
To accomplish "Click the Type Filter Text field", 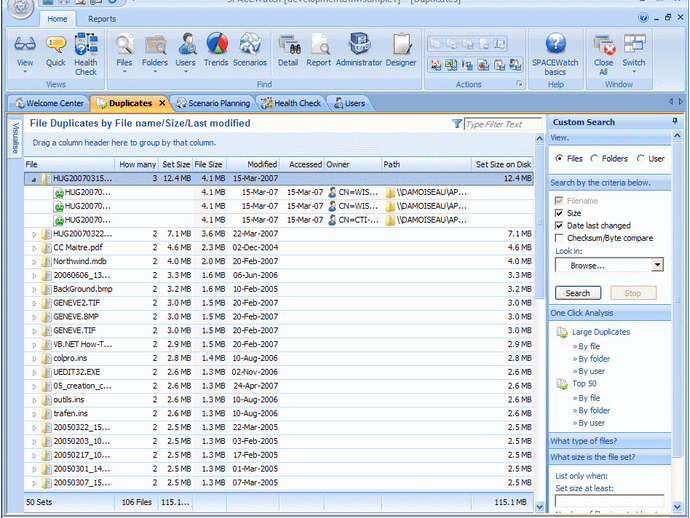I will click(503, 125).
